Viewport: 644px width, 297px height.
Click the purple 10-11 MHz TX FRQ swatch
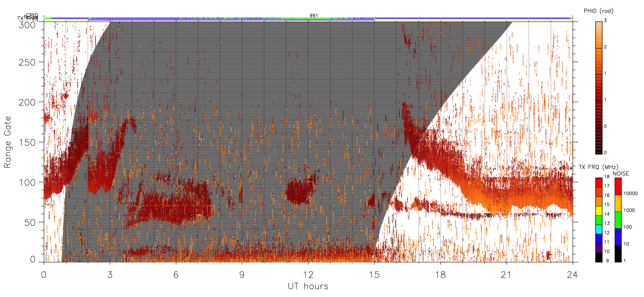click(x=598, y=248)
